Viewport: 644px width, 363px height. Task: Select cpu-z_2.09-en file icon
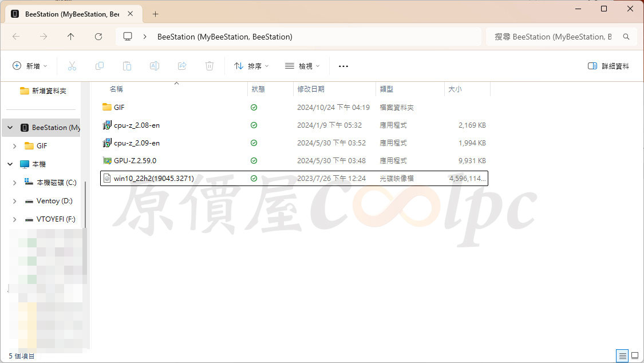107,143
